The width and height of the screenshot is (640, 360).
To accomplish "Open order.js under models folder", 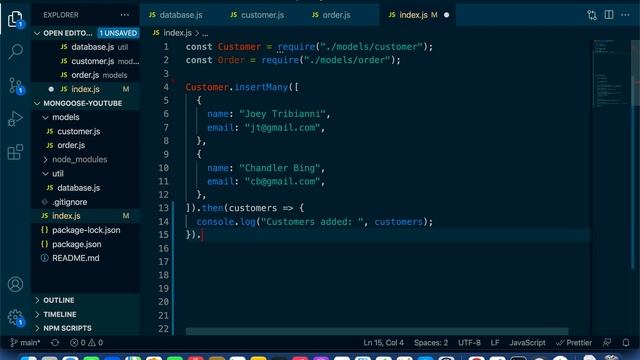I will coord(71,145).
